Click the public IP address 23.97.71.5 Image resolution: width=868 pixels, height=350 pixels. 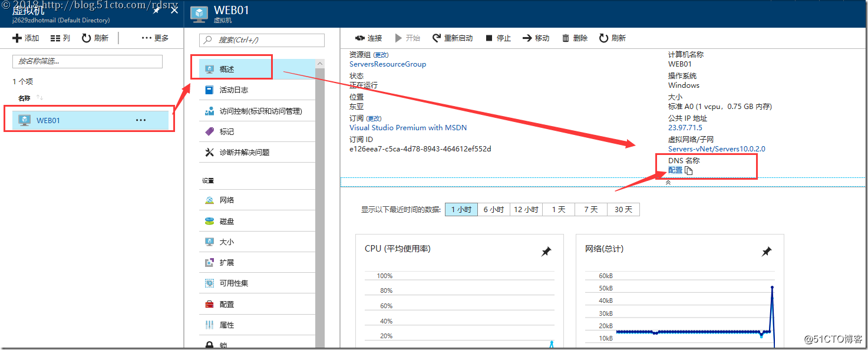click(x=685, y=128)
